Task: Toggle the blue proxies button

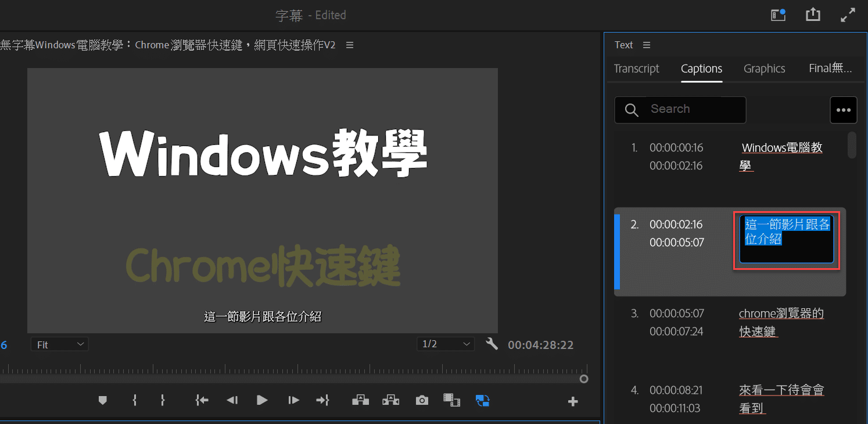Action: tap(483, 400)
